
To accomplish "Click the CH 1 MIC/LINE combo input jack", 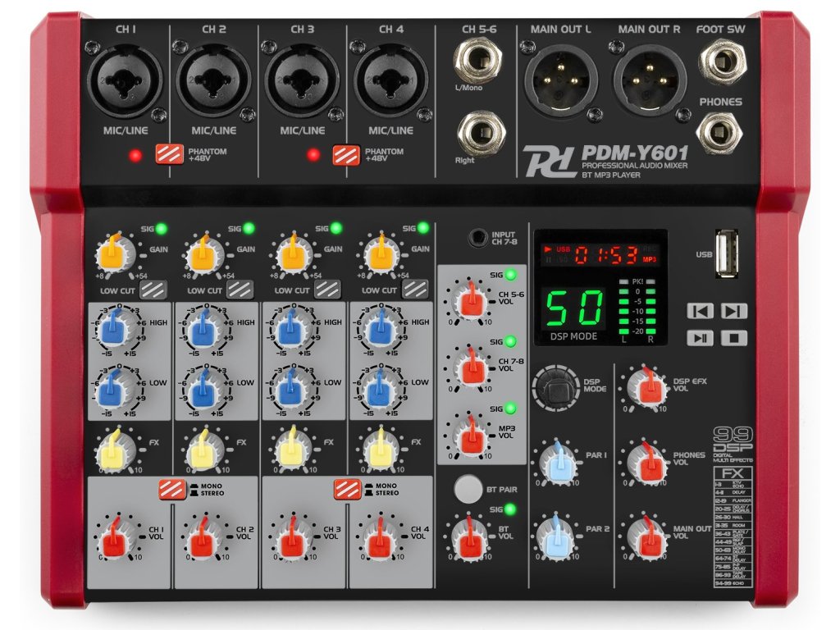I will click(x=125, y=81).
